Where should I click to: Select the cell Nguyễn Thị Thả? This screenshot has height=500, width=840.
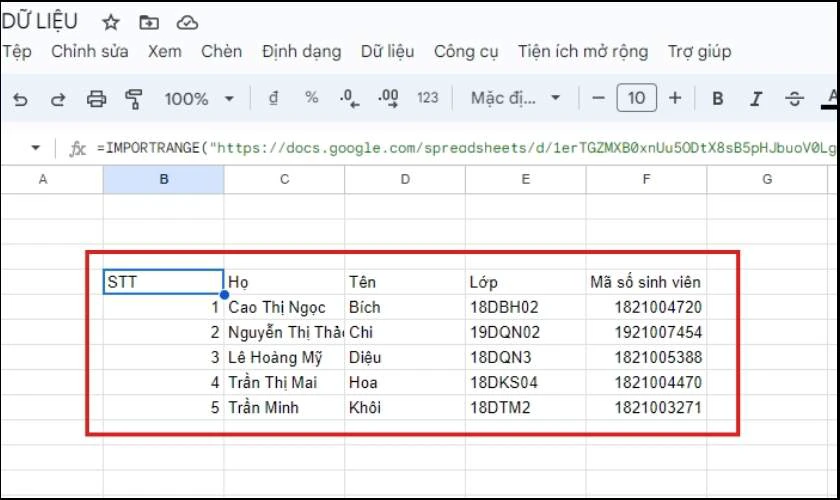(284, 332)
